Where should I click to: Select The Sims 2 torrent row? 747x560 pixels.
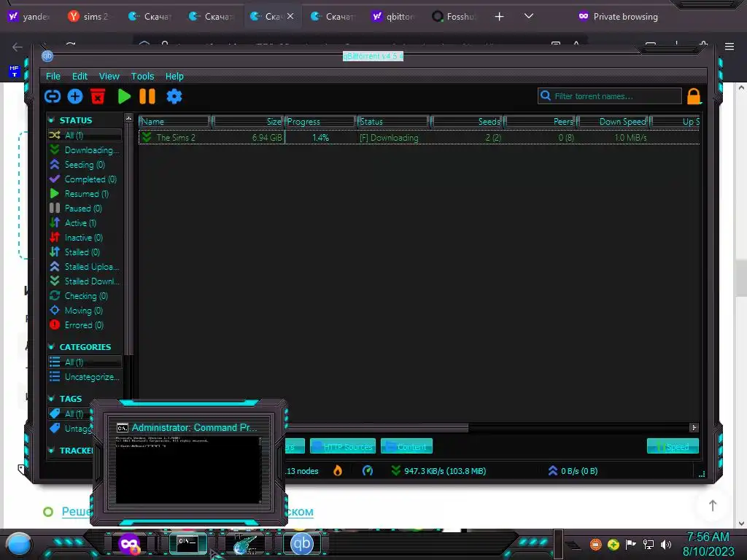pyautogui.click(x=419, y=138)
